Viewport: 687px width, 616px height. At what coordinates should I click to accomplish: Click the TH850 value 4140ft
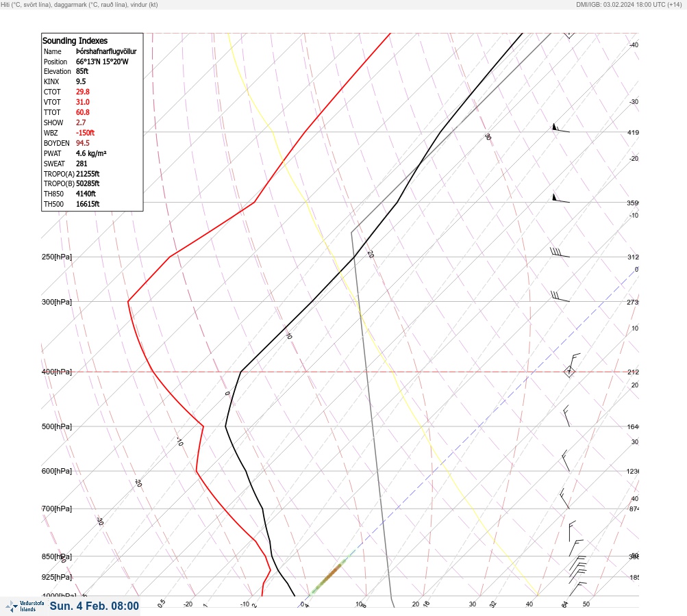point(86,194)
